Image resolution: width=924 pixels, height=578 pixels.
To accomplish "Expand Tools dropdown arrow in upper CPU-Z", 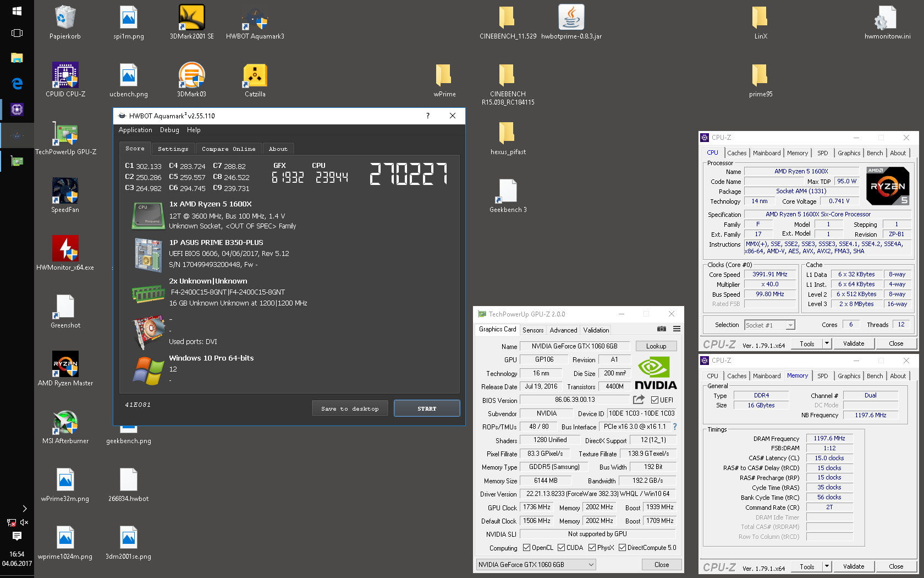I will pyautogui.click(x=826, y=343).
